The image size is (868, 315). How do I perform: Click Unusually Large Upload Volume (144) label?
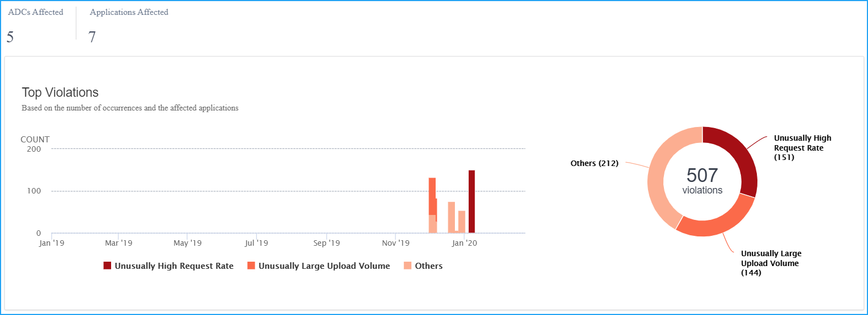tap(771, 263)
